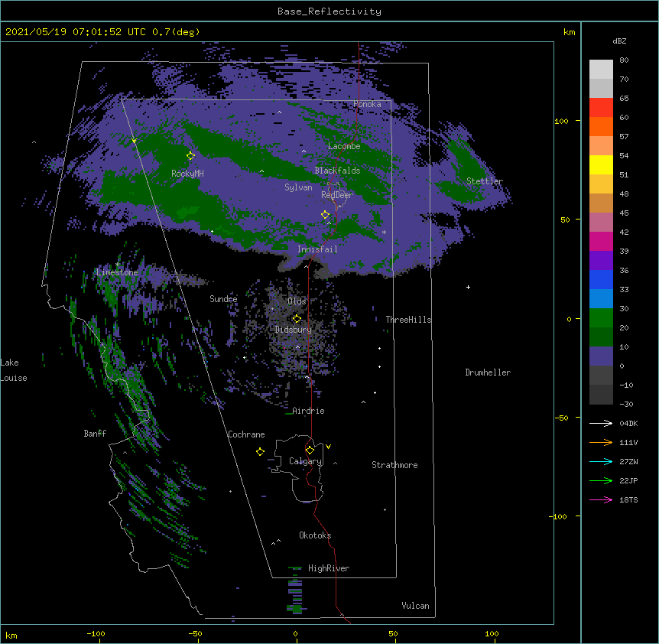Image resolution: width=659 pixels, height=644 pixels.
Task: Click the Ponoka town label
Action: 367,104
